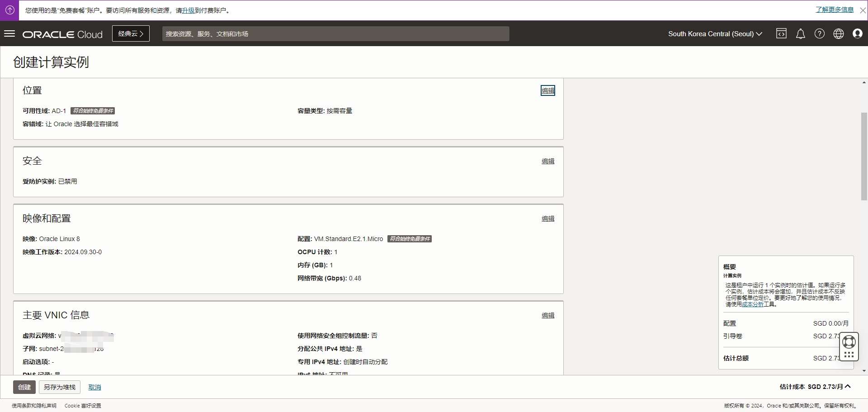The height and width of the screenshot is (412, 868).
Task: Click 另存为堆栈 button
Action: [x=60, y=387]
